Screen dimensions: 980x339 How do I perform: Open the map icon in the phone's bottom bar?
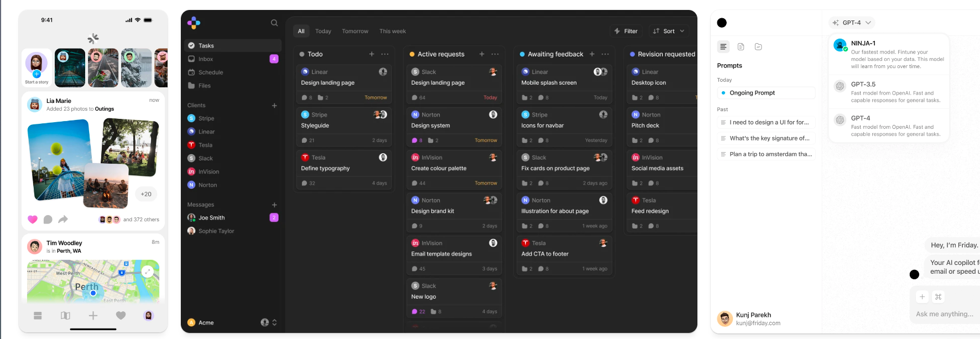click(x=65, y=315)
